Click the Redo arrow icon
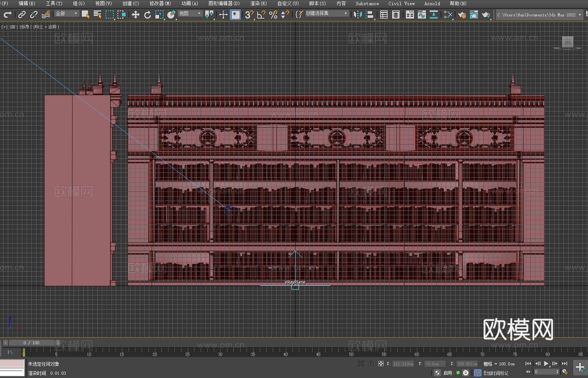This screenshot has width=588, height=378. coord(7,14)
